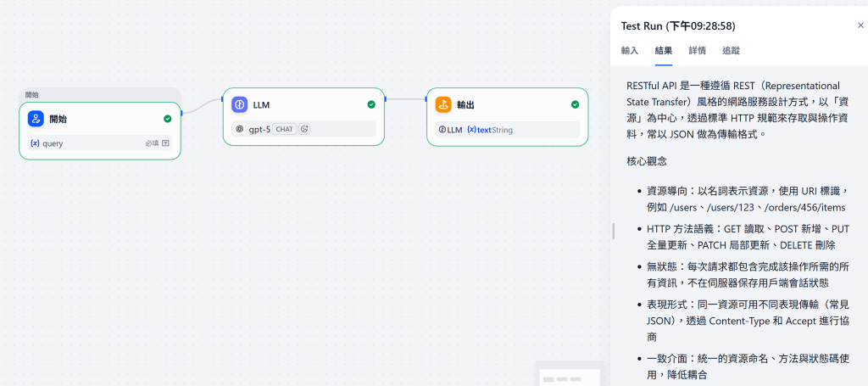Click the orange 輸出 output node icon
Viewport: 868px width, 386px height.
click(x=443, y=104)
